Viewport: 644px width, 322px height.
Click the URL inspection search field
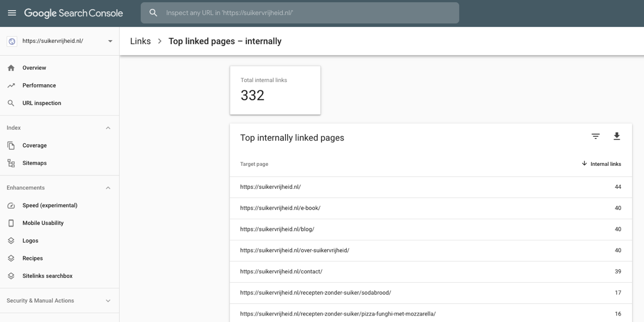click(299, 13)
